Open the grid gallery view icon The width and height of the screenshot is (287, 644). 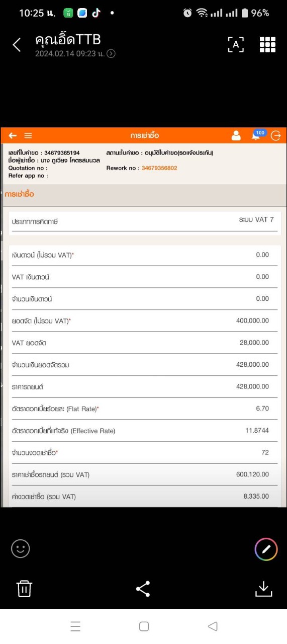267,44
